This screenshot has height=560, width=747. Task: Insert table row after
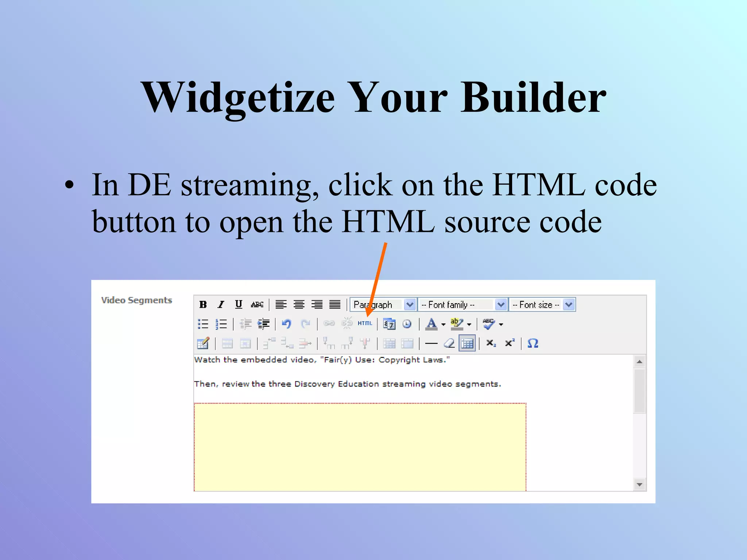tap(287, 343)
